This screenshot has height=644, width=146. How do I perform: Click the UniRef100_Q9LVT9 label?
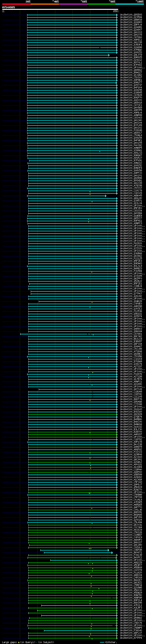point(131,55)
